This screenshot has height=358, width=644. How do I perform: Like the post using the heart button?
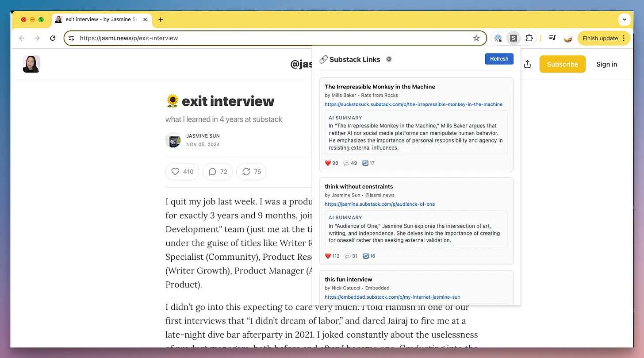[x=182, y=172]
